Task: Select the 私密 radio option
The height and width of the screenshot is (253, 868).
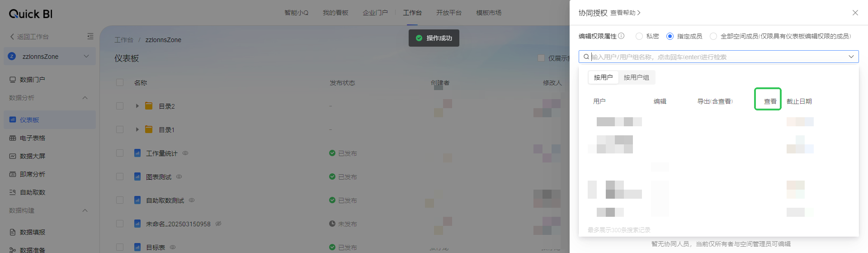Action: (639, 36)
